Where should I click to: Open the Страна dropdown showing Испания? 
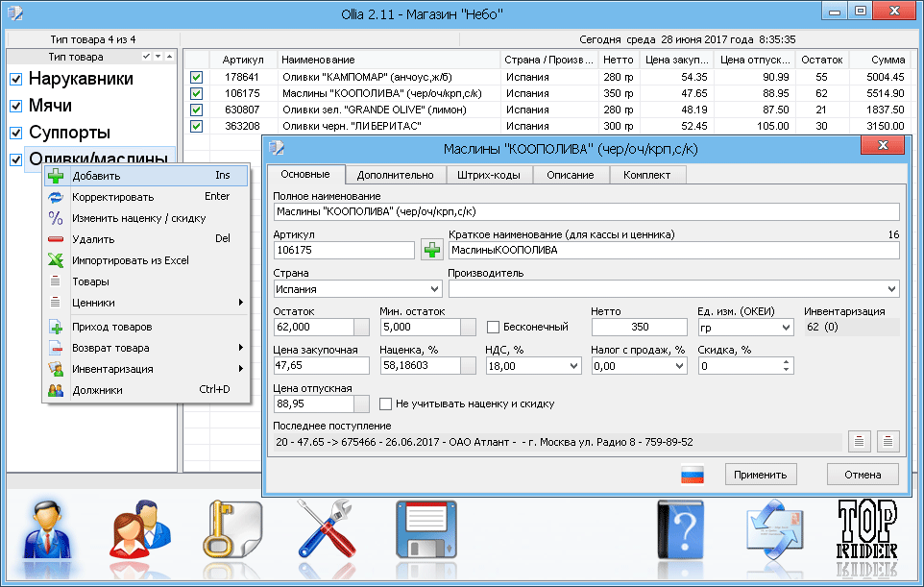[434, 289]
